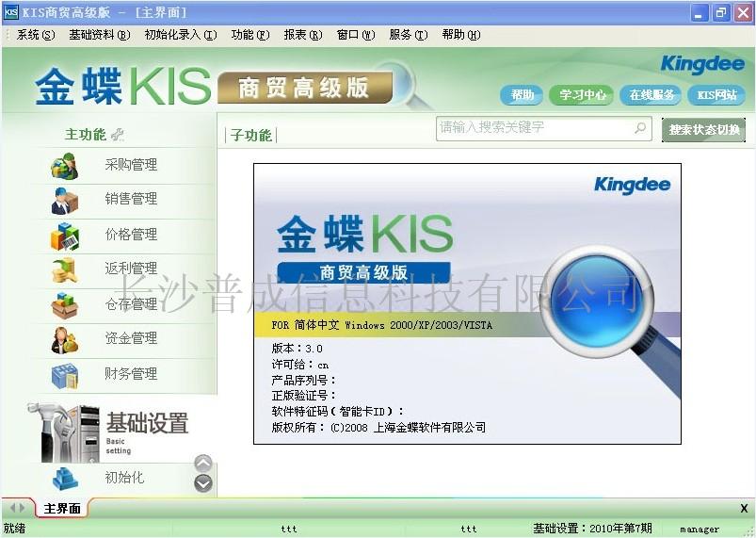Screen dimensions: 756x538
Task: Restore the window with title bar button
Action: (721, 12)
